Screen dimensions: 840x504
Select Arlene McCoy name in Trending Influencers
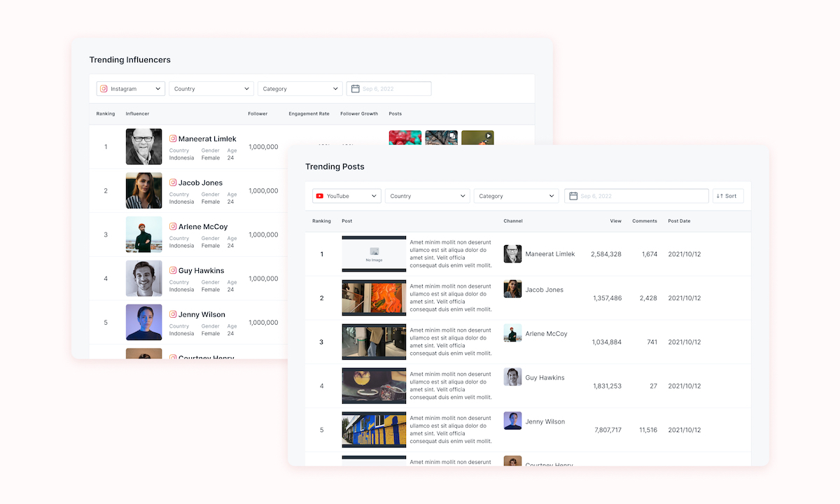[x=203, y=227]
